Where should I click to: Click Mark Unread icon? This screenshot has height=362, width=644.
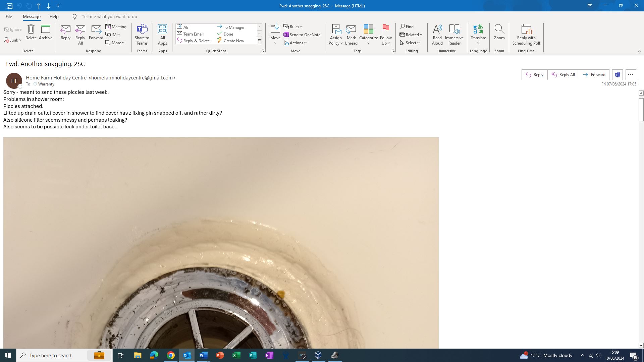[351, 29]
